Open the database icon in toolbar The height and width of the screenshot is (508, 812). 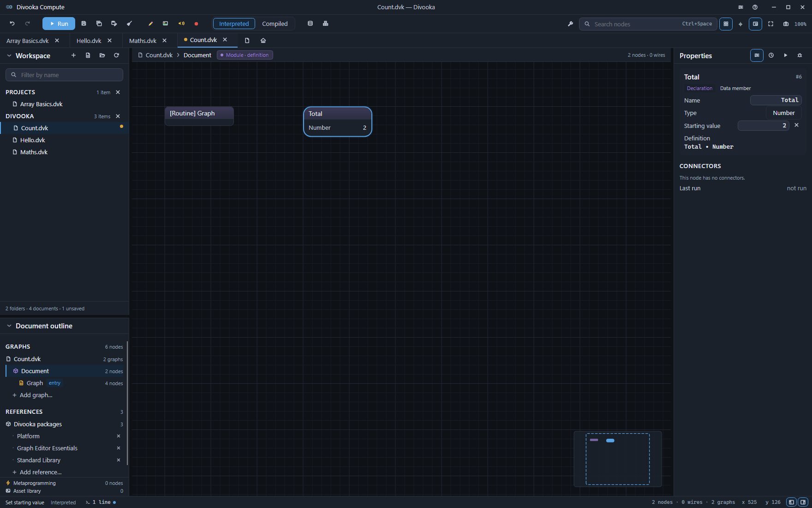[310, 24]
